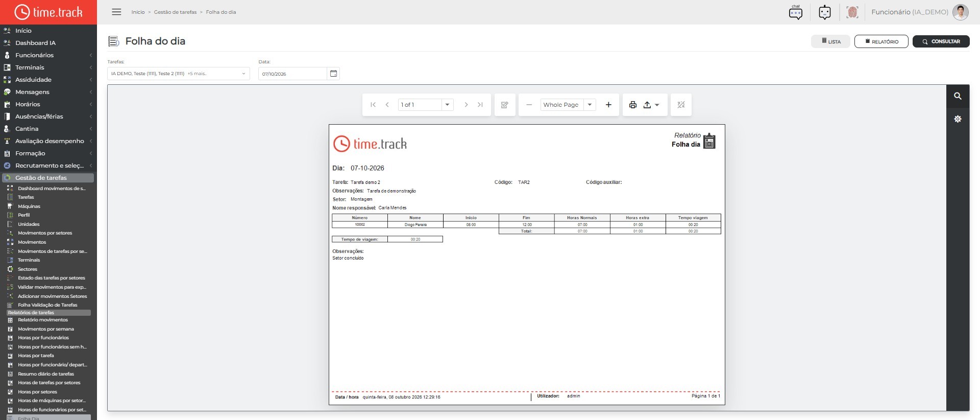Click the CONSULTAR button
Viewport: 980px width, 420px height.
tap(941, 41)
